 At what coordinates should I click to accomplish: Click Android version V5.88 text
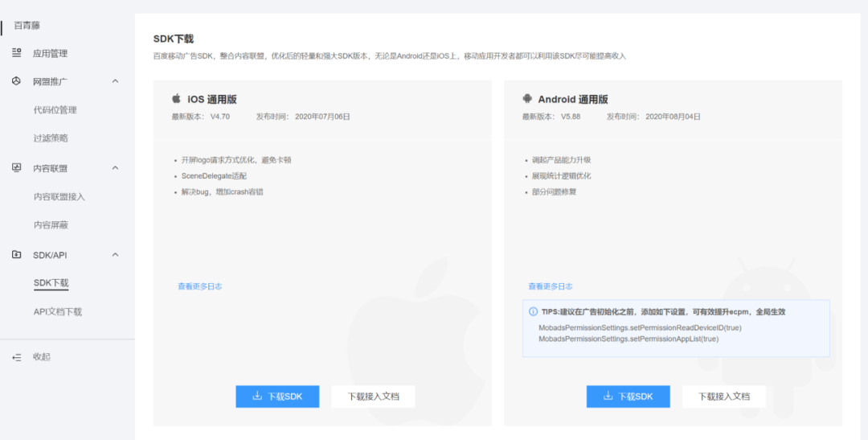point(571,117)
